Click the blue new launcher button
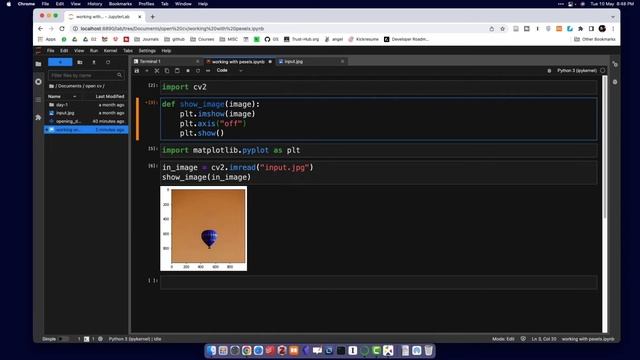Screen dimensions: 640x360 tap(60, 62)
